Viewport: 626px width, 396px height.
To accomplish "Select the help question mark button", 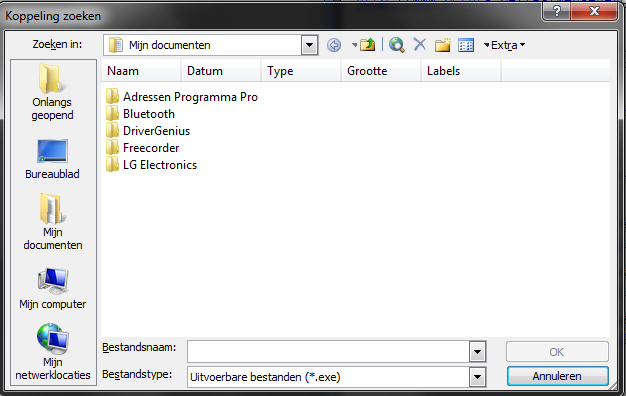I will tap(556, 11).
